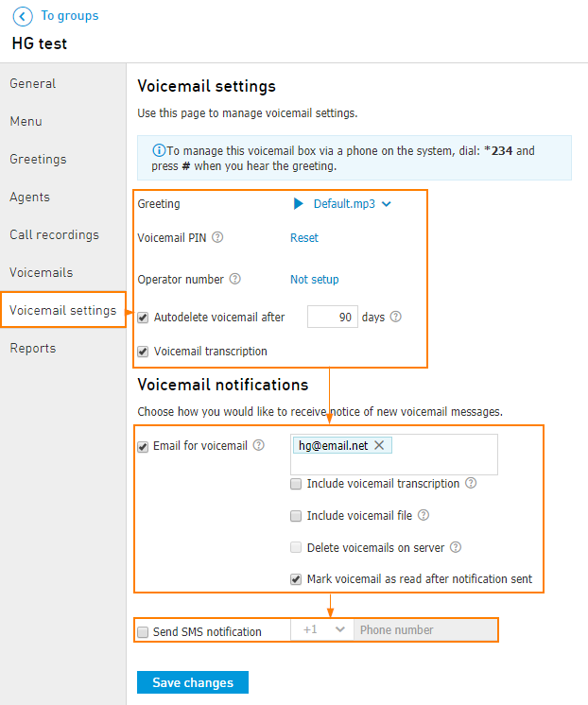Remove hg@email.net address with the X
The image size is (588, 705).
pos(379,445)
